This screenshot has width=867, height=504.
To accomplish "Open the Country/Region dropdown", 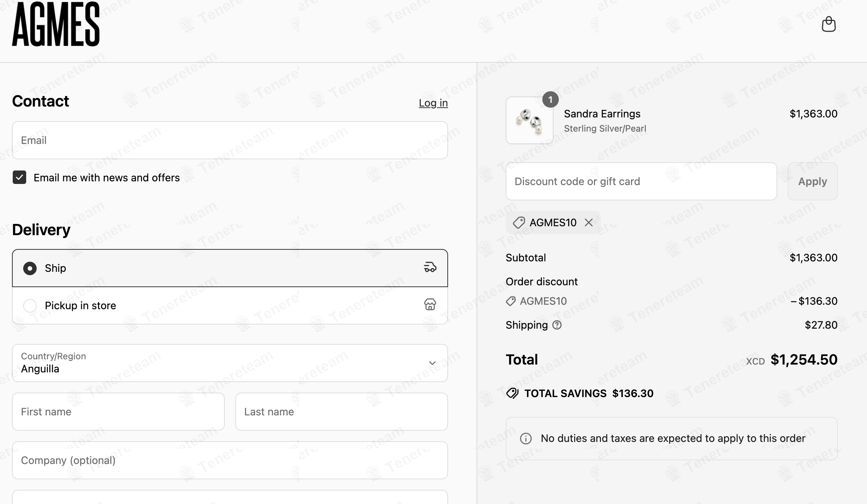I will point(230,363).
